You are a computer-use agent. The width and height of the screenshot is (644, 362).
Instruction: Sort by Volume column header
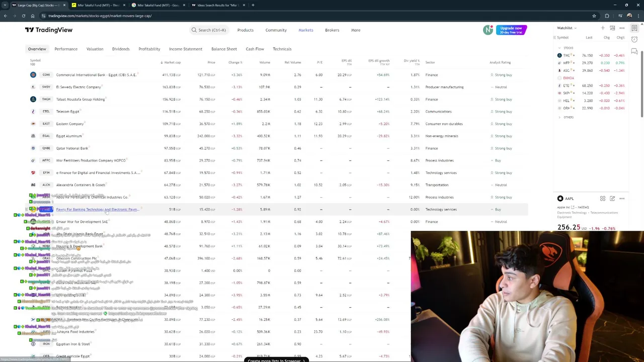(265, 62)
